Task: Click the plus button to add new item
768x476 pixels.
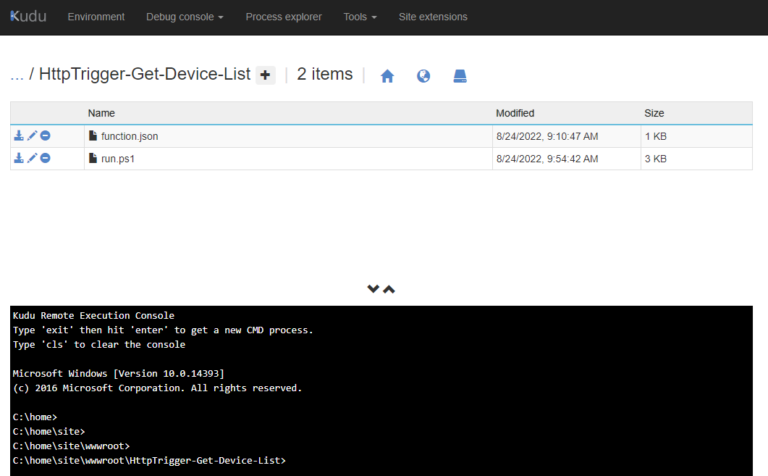Action: [x=265, y=75]
